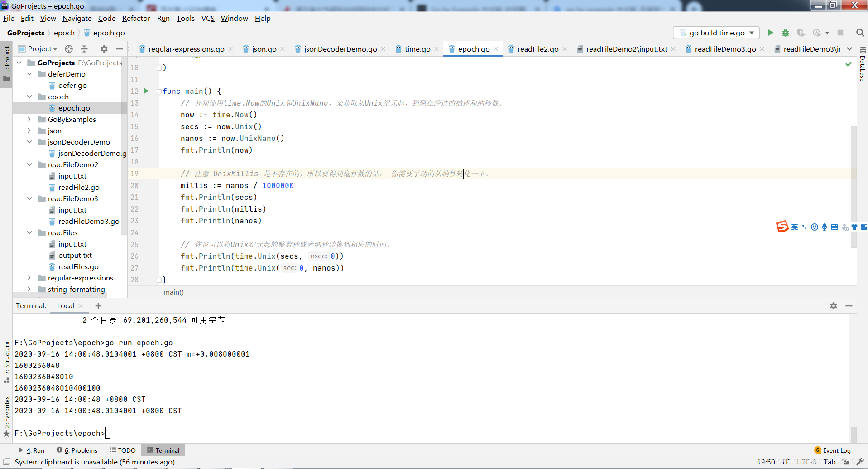
Task: Open Project view mode dropdown
Action: (43, 49)
